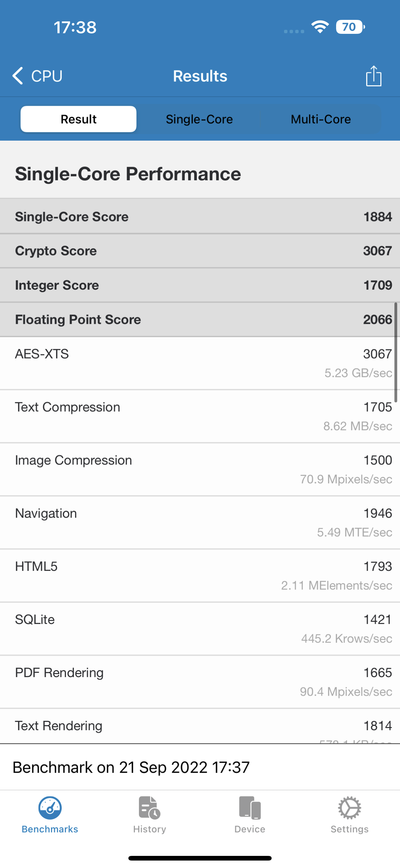The width and height of the screenshot is (400, 868).
Task: Select the Text Compression result row
Action: point(200,416)
